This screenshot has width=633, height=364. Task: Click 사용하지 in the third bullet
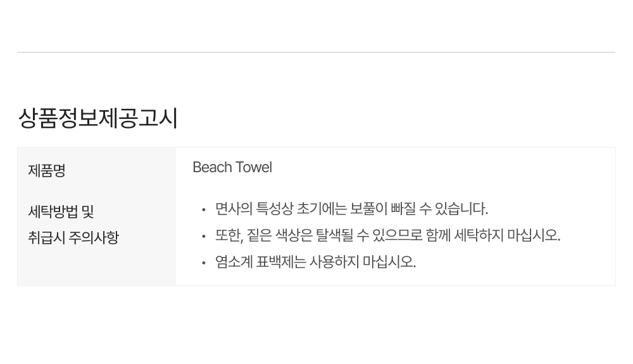[333, 262]
